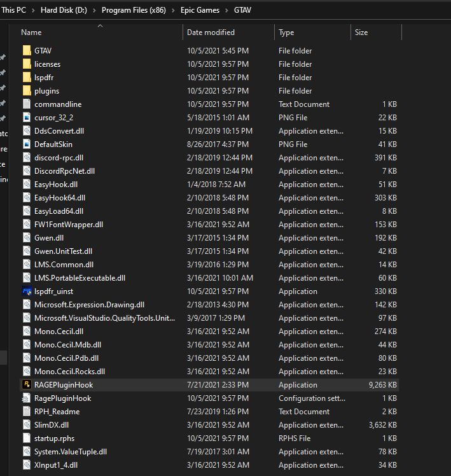Click the Gwen.dll file icon
451x476 pixels.
[27, 238]
